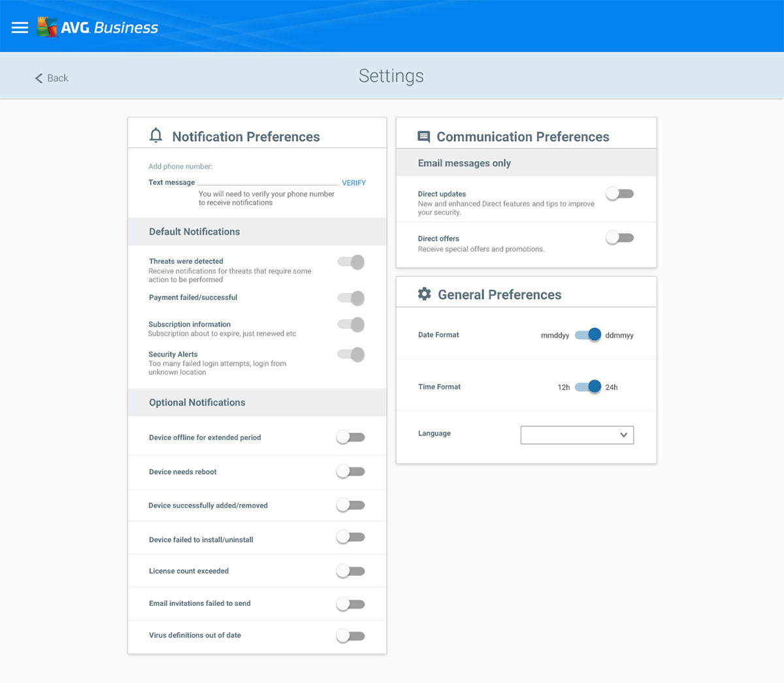784x683 pixels.
Task: Open the hamburger navigation menu
Action: pos(20,27)
